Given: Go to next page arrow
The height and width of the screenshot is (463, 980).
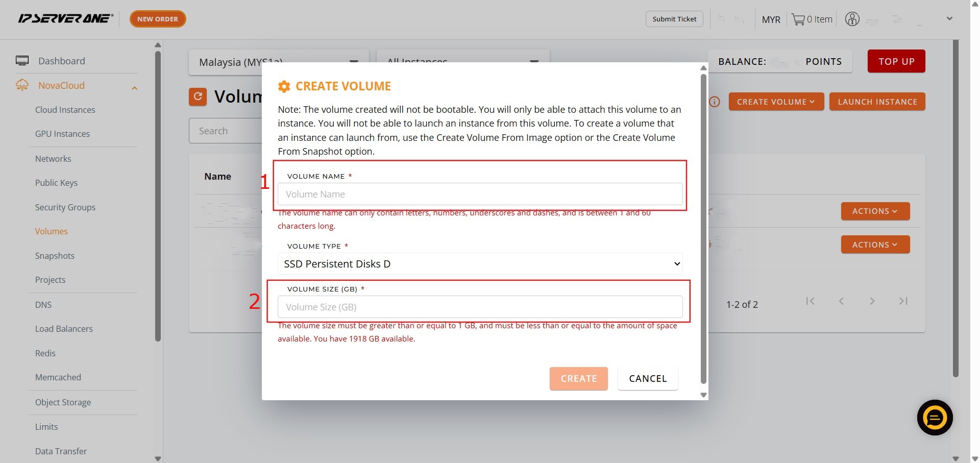Looking at the screenshot, I should (x=872, y=301).
